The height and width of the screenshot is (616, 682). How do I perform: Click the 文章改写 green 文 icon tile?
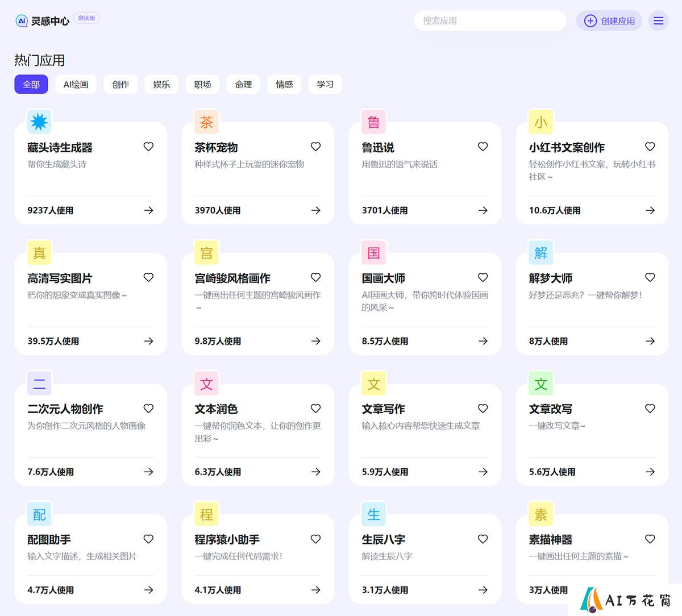[x=540, y=384]
